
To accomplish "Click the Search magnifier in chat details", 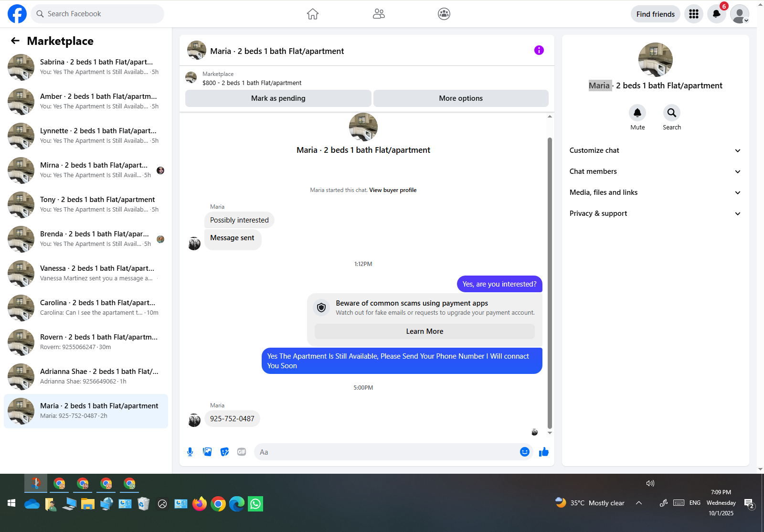I will coord(672,113).
